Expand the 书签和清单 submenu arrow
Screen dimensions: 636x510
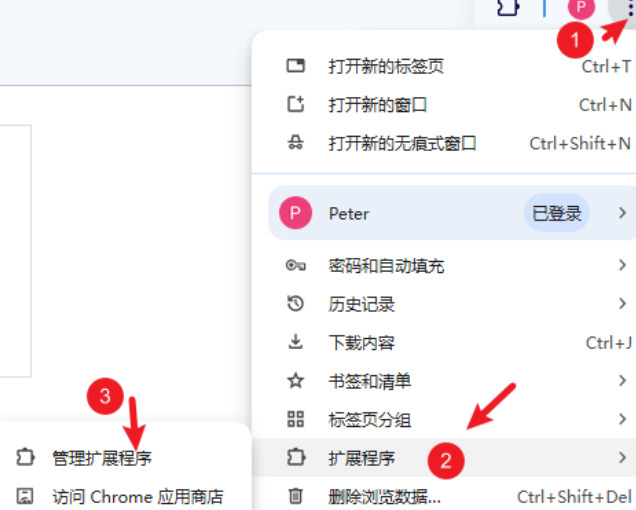pos(622,381)
